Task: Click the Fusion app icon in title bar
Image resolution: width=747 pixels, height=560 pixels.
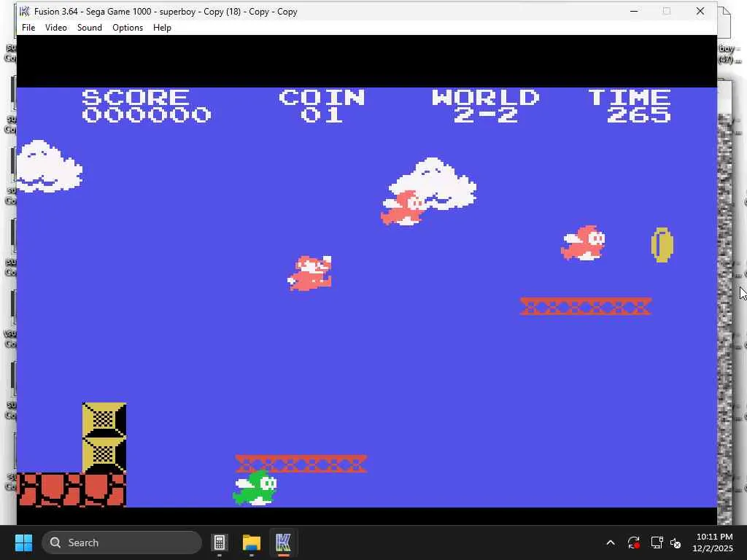Action: pyautogui.click(x=25, y=12)
